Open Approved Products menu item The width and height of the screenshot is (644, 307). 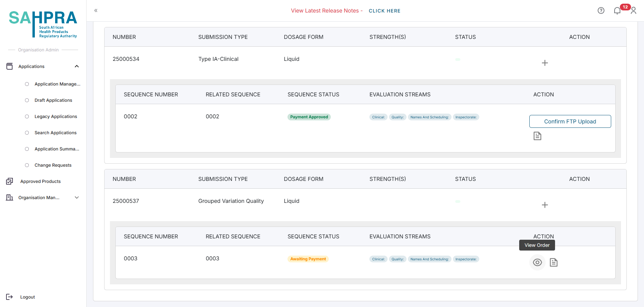pos(40,182)
